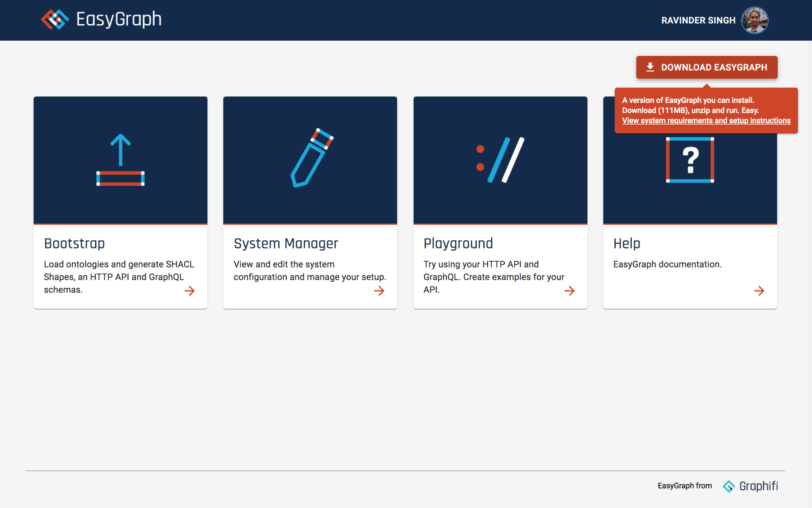Click the red arrow on Help card
Image resolution: width=812 pixels, height=508 pixels.
759,291
